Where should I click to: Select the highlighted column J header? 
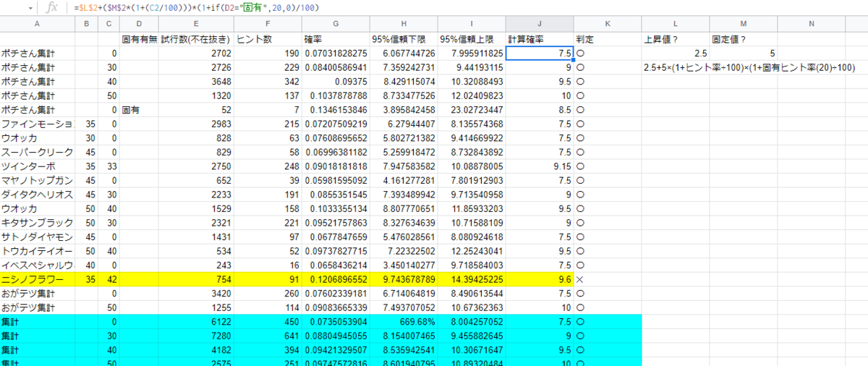[x=539, y=25]
